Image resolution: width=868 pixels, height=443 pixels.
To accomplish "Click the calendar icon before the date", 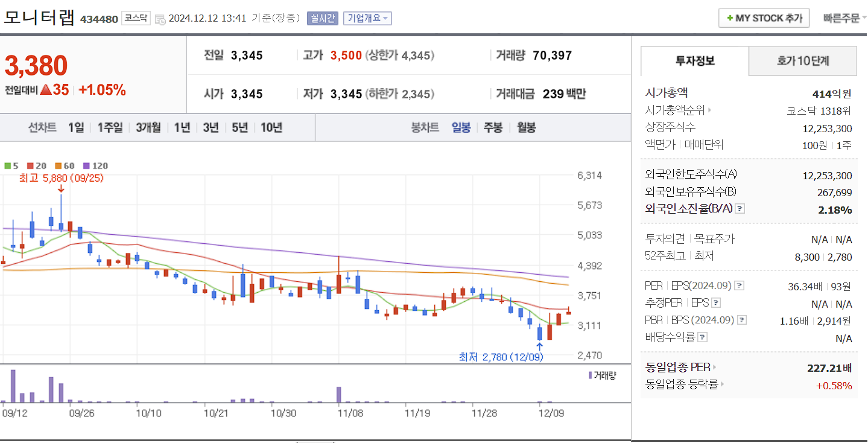I will [160, 19].
